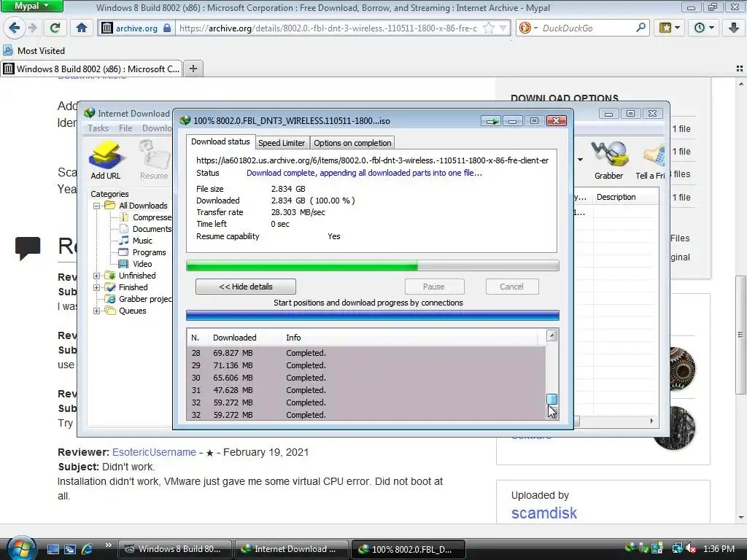Screen dimensions: 747x560
Task: Click the scroll up arrow in connections list
Action: click(551, 335)
